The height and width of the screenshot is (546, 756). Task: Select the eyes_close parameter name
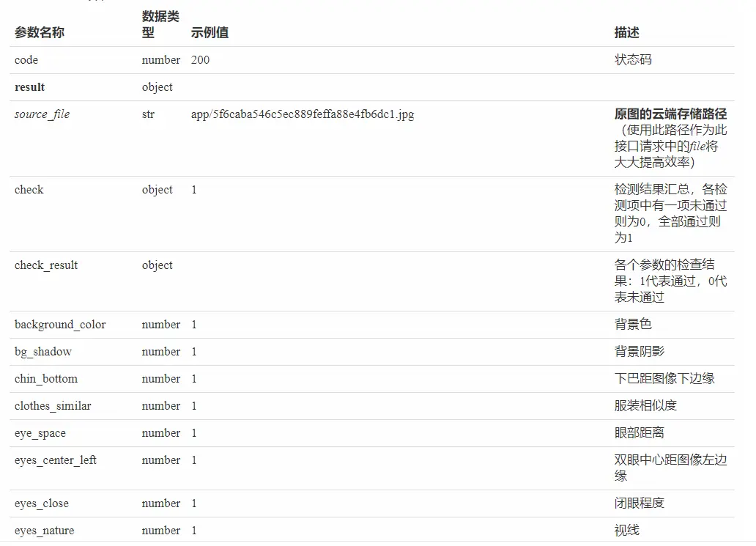(x=42, y=503)
